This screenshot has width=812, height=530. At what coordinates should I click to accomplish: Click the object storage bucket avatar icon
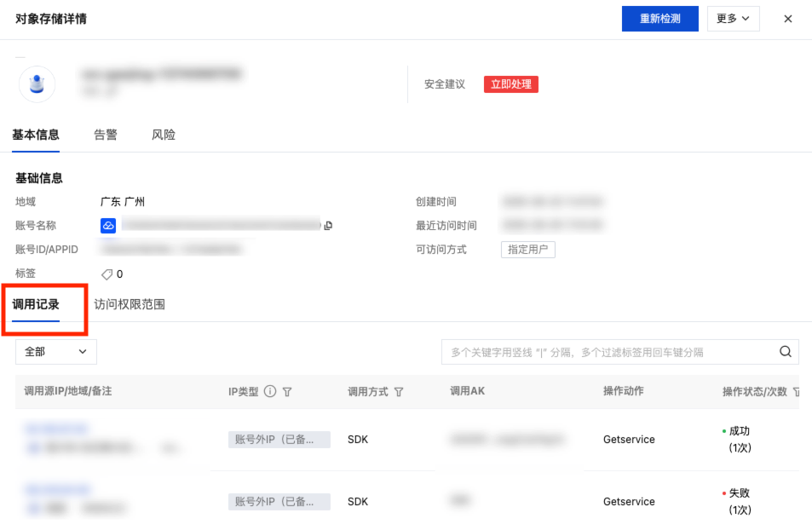pos(37,84)
